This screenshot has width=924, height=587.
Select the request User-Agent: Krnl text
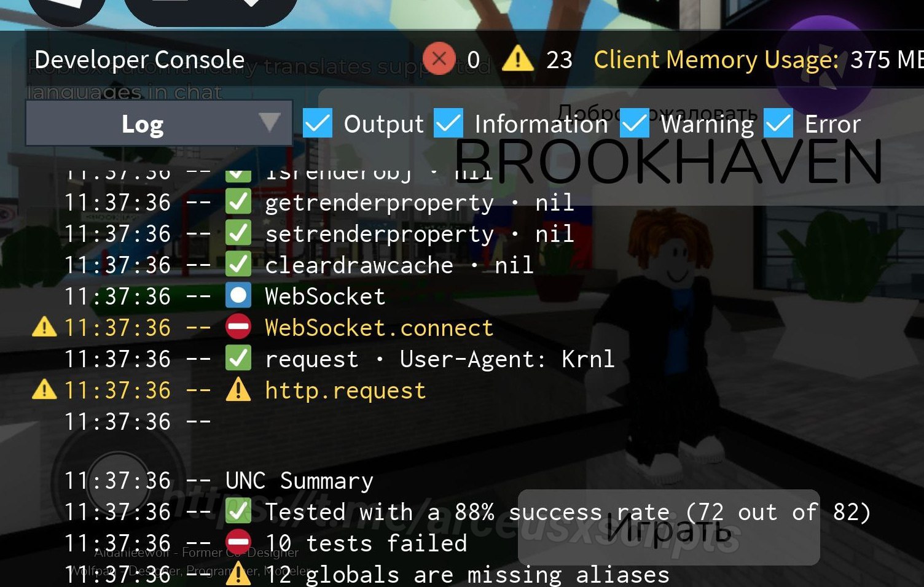click(440, 359)
